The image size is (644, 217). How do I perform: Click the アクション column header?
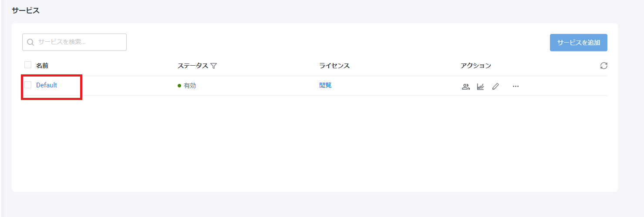[x=475, y=66]
